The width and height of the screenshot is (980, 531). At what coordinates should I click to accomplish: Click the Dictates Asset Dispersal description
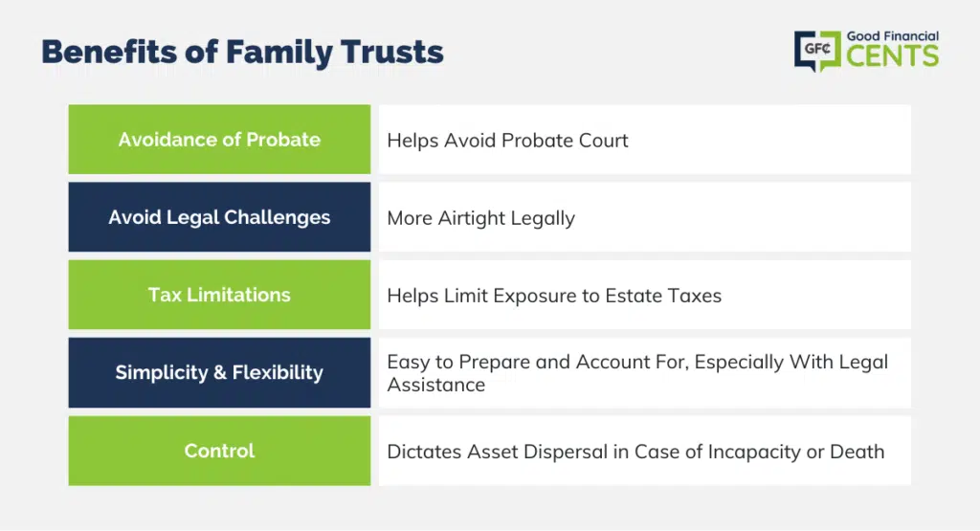tap(635, 452)
